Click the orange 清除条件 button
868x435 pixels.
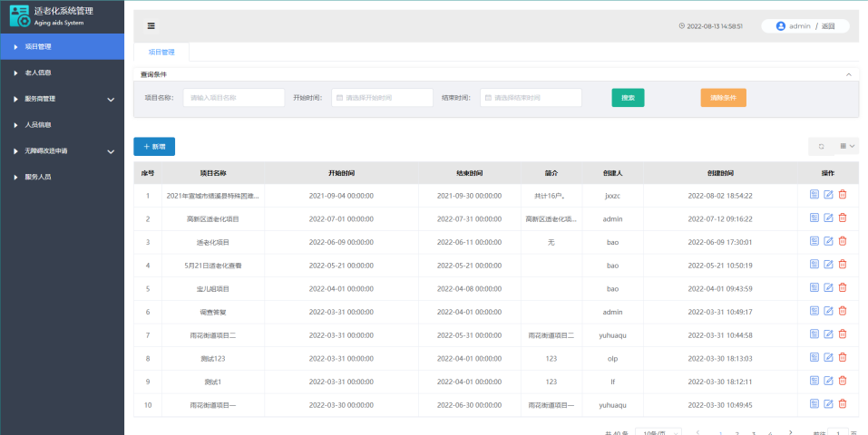click(x=723, y=98)
